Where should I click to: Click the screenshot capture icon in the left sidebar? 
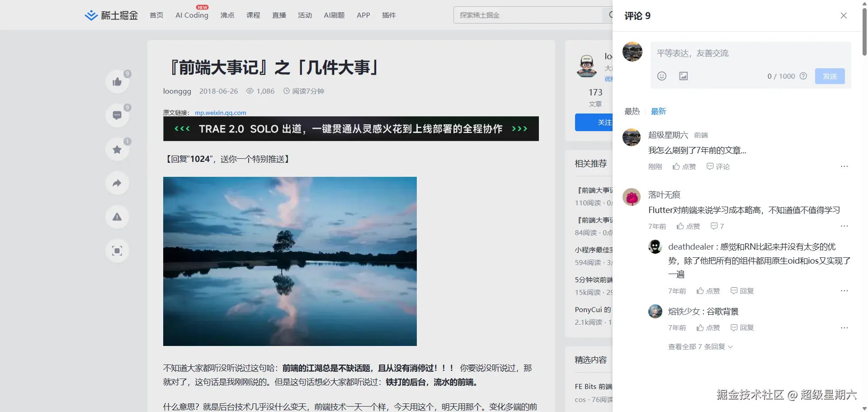(117, 251)
